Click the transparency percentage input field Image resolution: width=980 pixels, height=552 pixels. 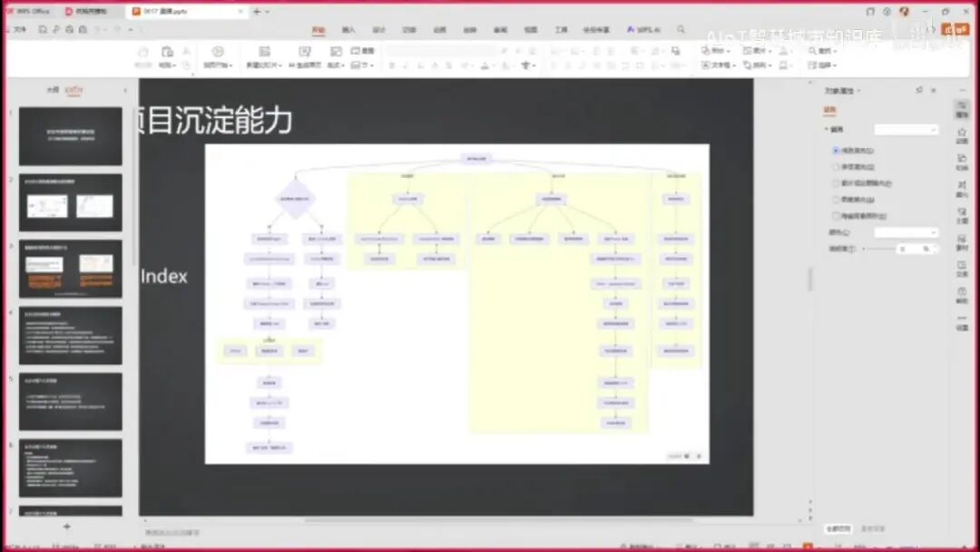click(x=913, y=249)
